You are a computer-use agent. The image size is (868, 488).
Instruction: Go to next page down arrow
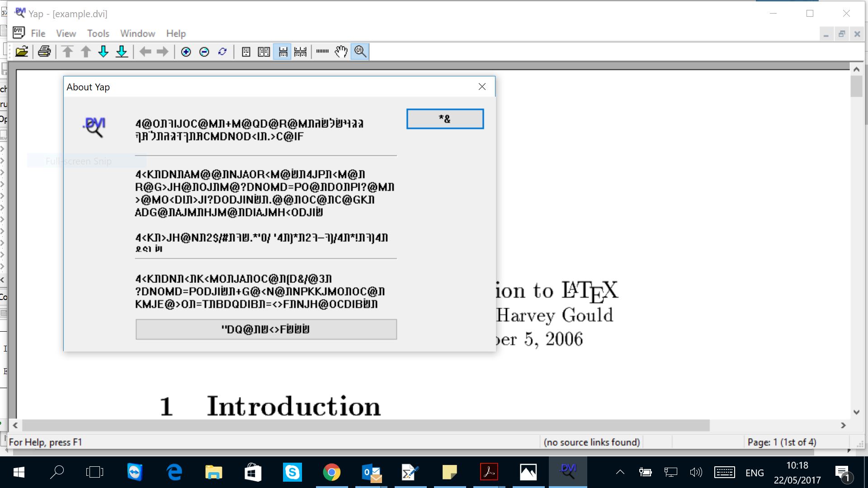click(104, 52)
